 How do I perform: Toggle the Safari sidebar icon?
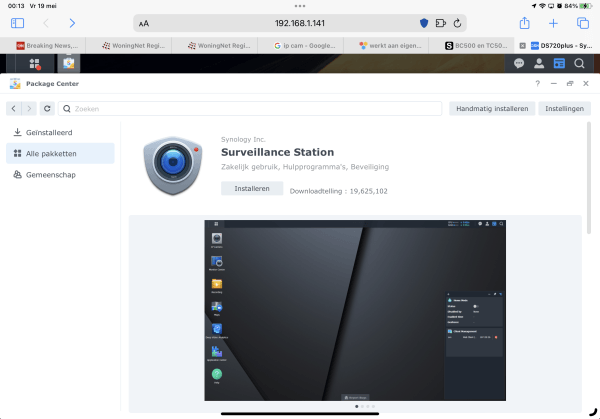click(x=17, y=23)
